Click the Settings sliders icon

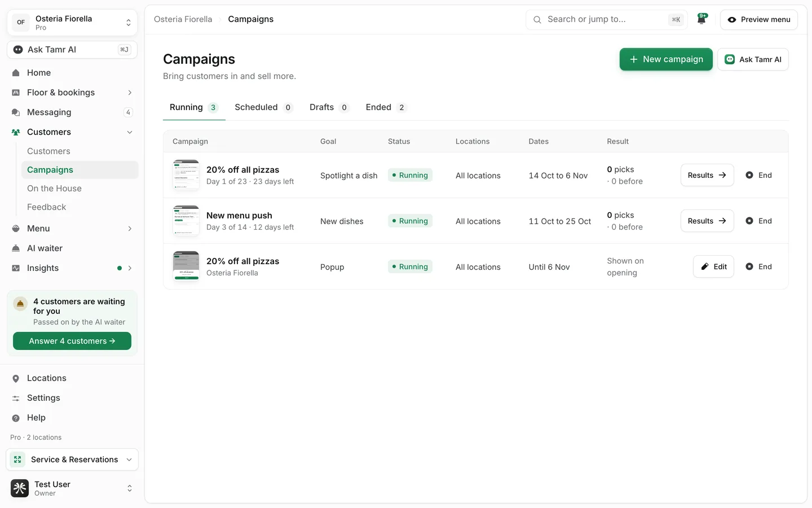tap(16, 398)
